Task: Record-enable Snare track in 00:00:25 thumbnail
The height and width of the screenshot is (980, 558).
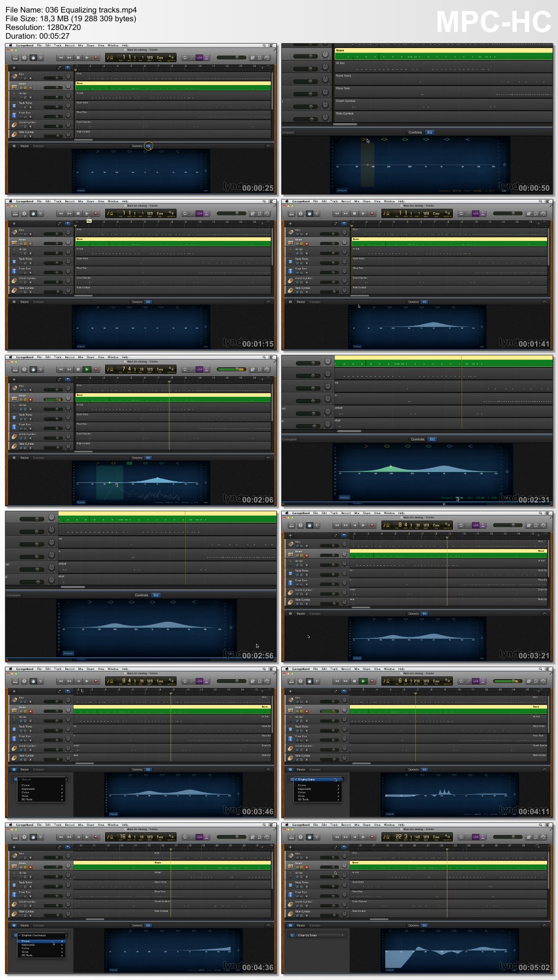Action: pyautogui.click(x=30, y=88)
